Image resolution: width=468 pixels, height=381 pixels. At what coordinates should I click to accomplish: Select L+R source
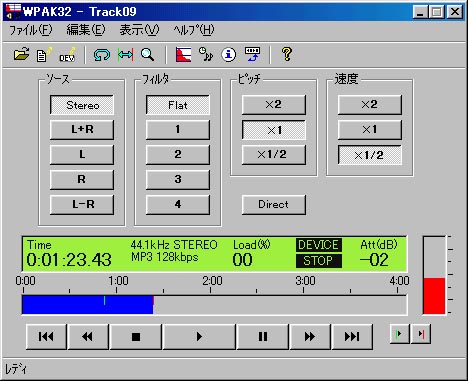(x=82, y=129)
